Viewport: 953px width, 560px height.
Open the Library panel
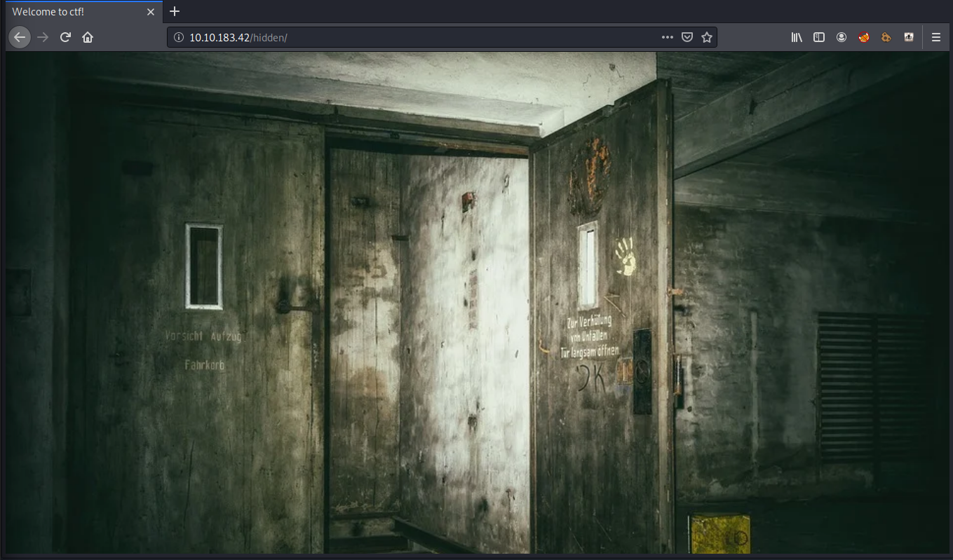coord(797,37)
